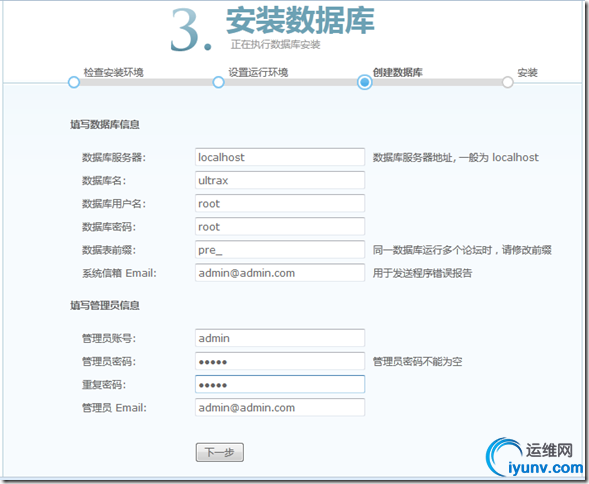Click the 检查安装环境 step circle

coord(74,82)
